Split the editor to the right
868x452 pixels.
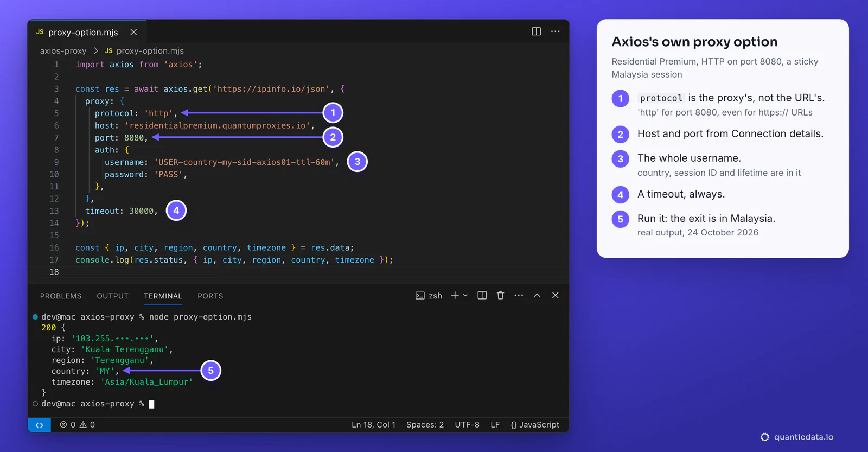pyautogui.click(x=536, y=31)
